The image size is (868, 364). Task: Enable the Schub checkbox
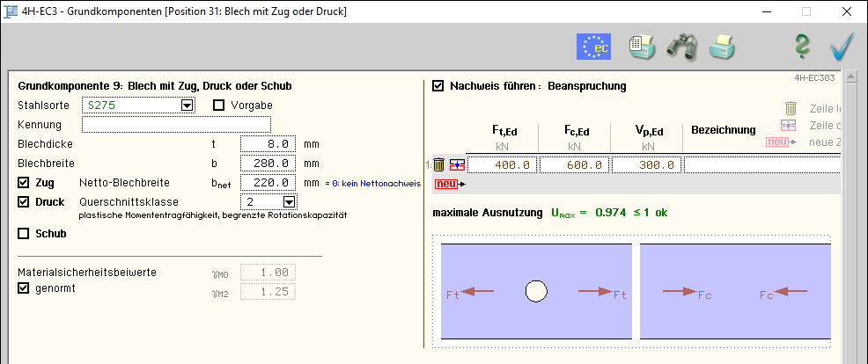[24, 234]
